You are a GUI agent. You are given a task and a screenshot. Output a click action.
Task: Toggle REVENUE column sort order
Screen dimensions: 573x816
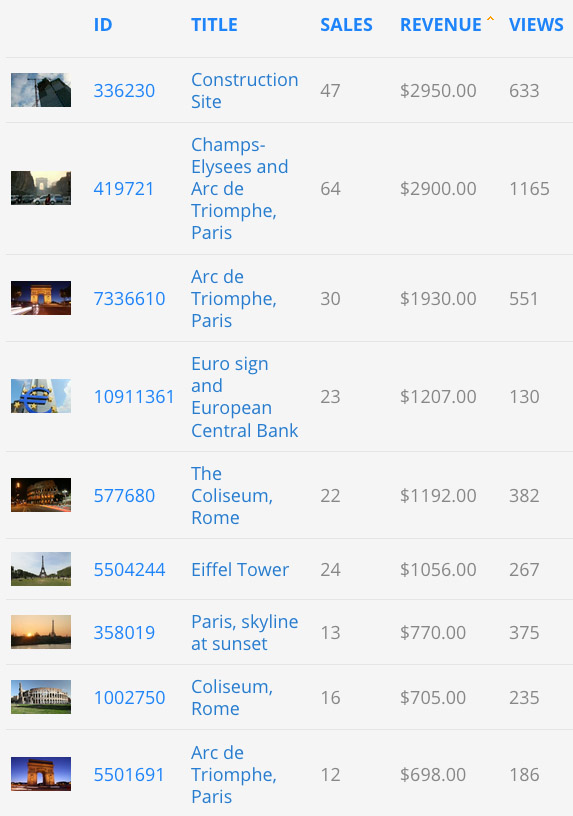(x=441, y=24)
